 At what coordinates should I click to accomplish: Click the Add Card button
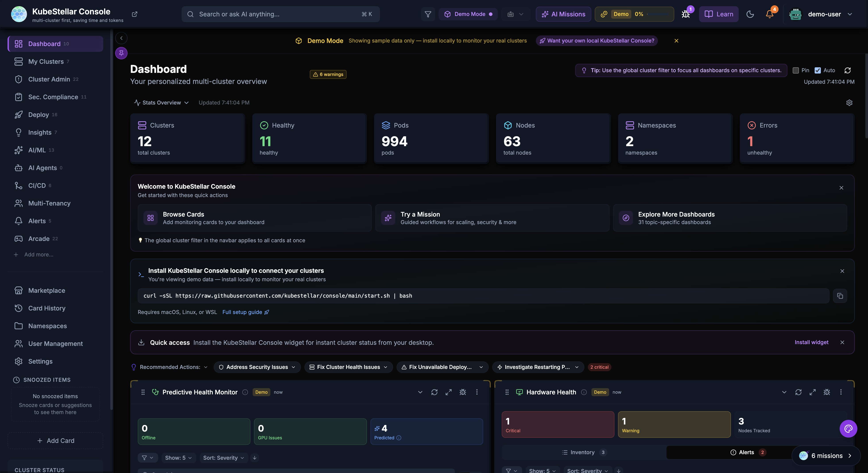tap(55, 441)
